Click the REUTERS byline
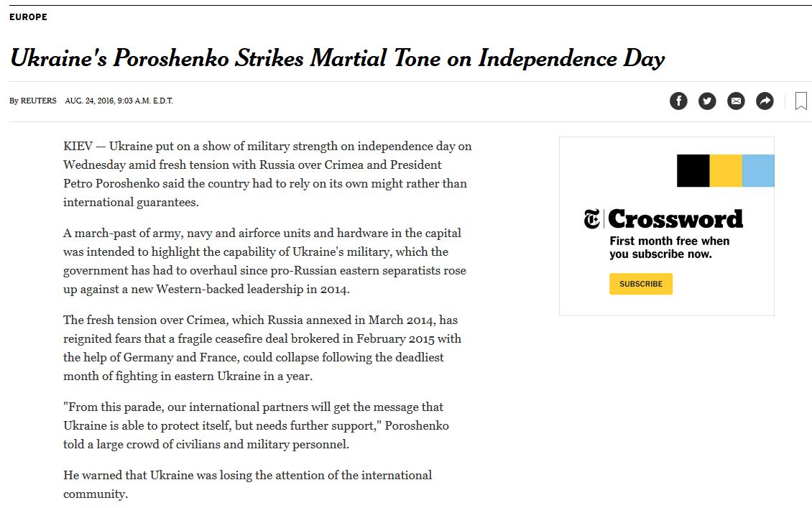This screenshot has height=508, width=812. (x=38, y=101)
